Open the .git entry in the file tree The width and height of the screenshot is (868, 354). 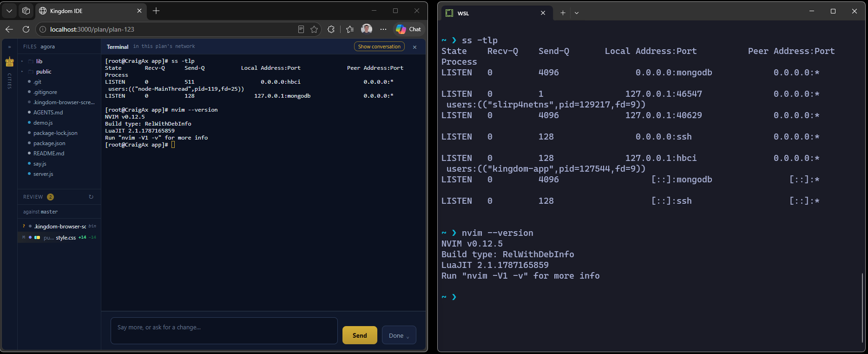37,82
